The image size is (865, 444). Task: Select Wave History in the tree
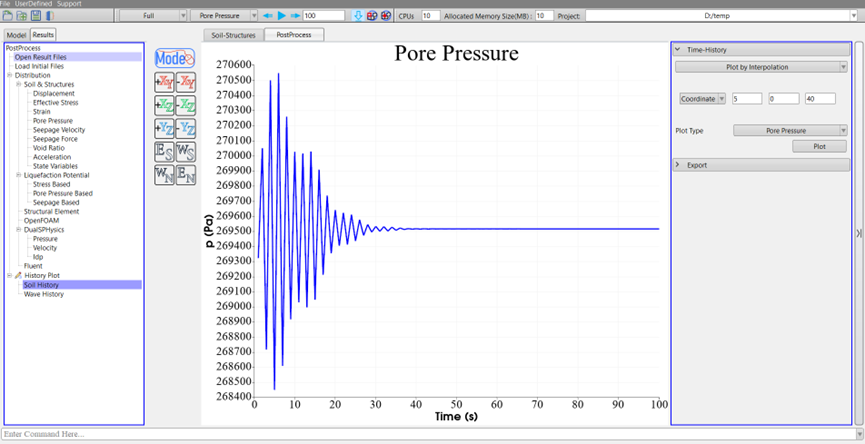[44, 294]
